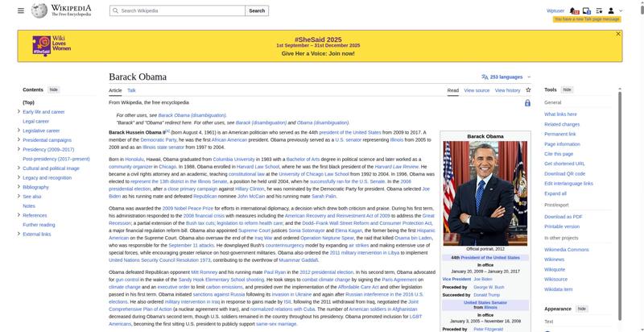
Task: Open the View history tab
Action: (x=507, y=90)
